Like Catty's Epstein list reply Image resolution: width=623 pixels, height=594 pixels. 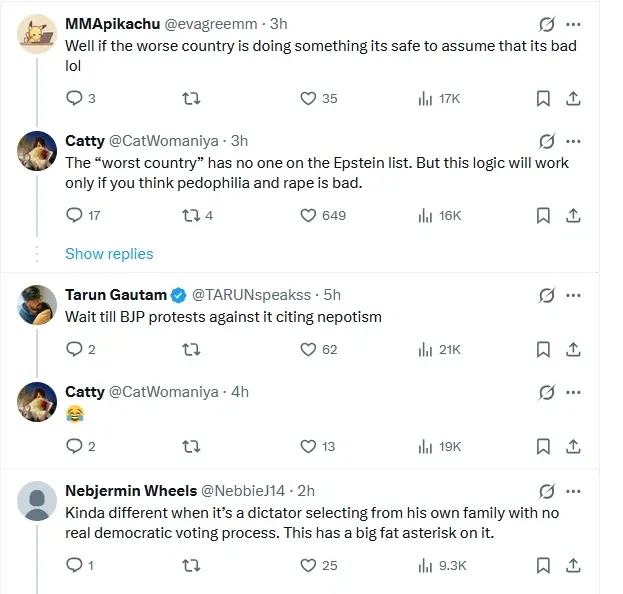click(x=309, y=215)
